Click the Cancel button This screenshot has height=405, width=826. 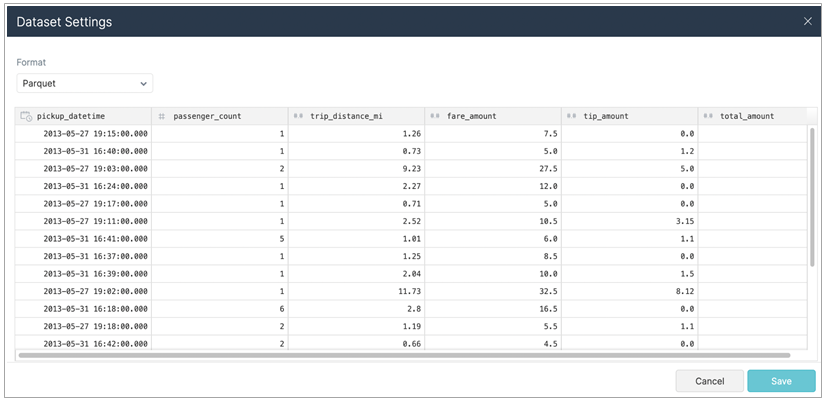coord(710,381)
